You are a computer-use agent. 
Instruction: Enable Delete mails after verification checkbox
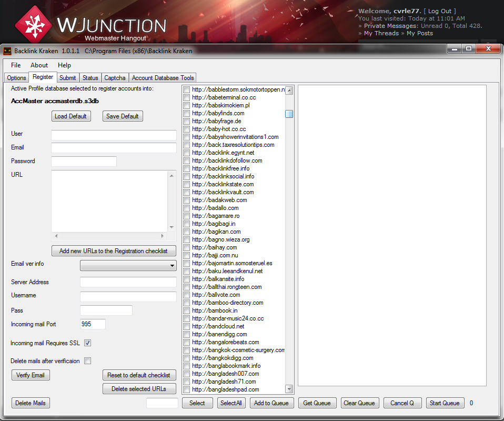[x=88, y=361]
